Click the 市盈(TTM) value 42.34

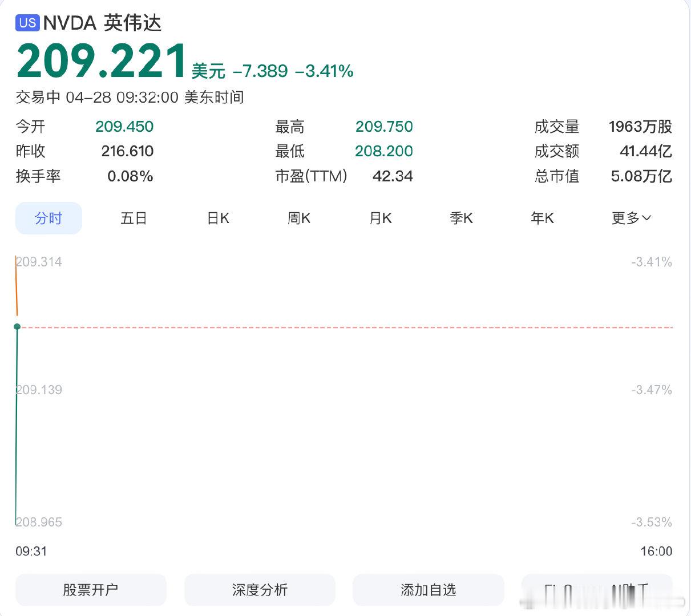(x=393, y=176)
